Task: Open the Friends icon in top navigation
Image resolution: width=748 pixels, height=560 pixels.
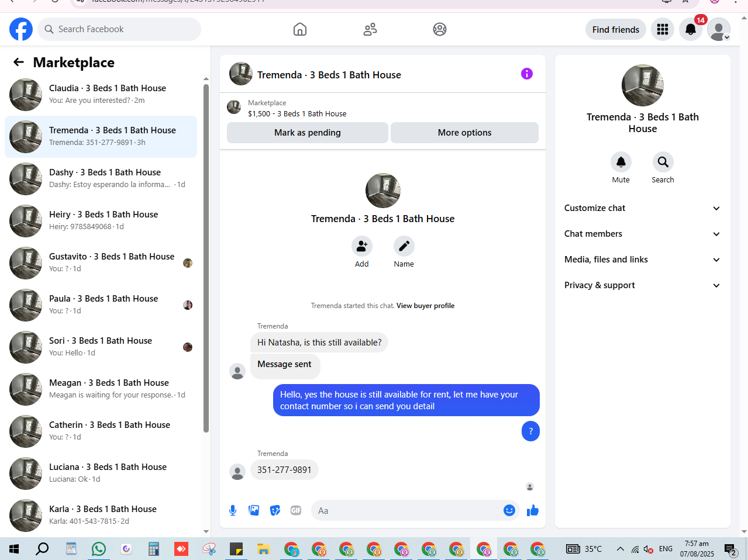Action: coord(370,29)
